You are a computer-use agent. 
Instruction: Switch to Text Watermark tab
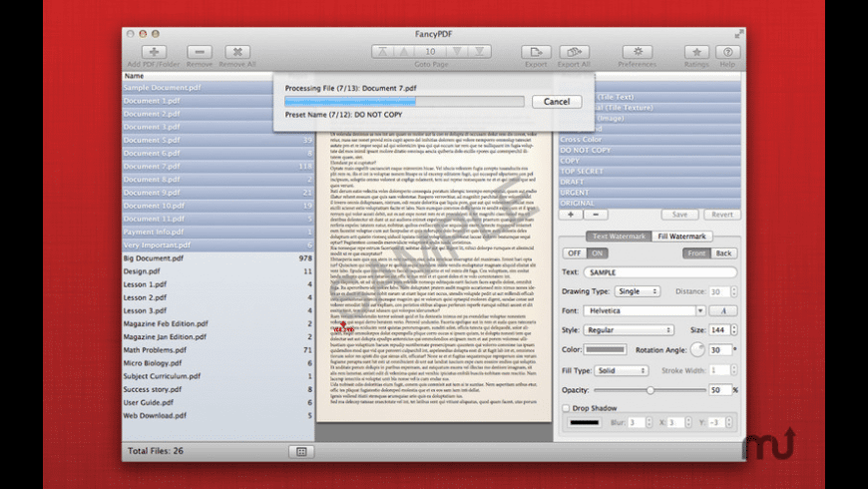619,237
